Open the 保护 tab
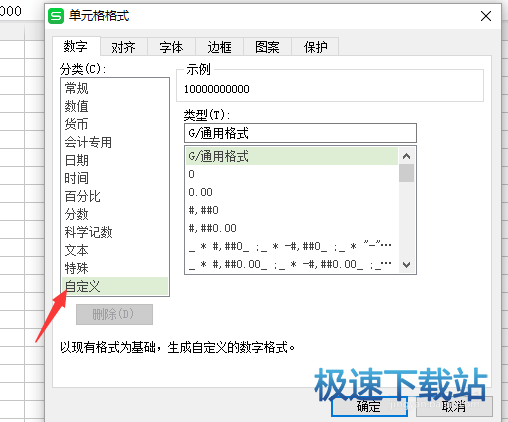Screen dimensions: 508x422 pyautogui.click(x=315, y=47)
